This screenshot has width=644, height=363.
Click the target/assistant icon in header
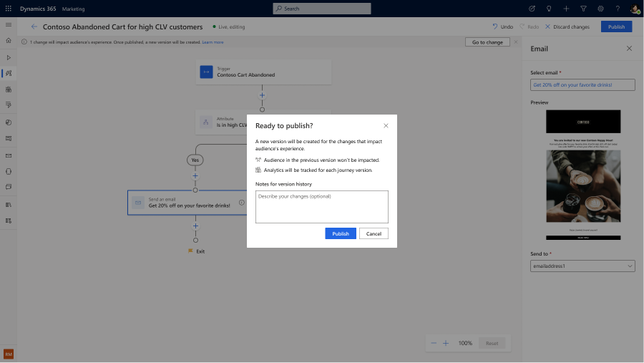point(532,9)
